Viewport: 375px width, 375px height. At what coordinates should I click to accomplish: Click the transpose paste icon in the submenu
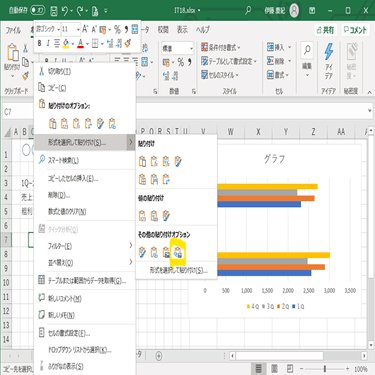click(x=166, y=180)
